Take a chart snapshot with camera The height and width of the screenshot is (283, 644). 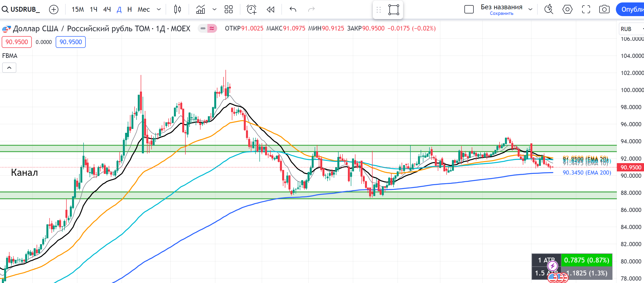604,10
